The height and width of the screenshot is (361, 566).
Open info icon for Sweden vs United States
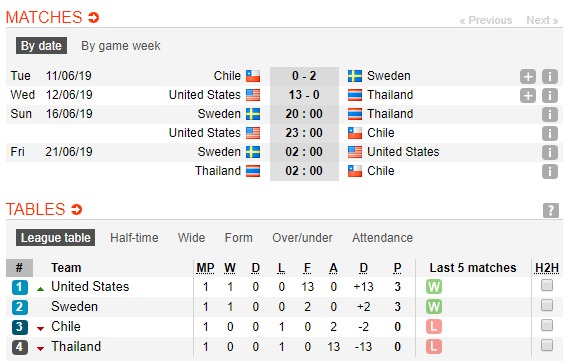(x=550, y=152)
